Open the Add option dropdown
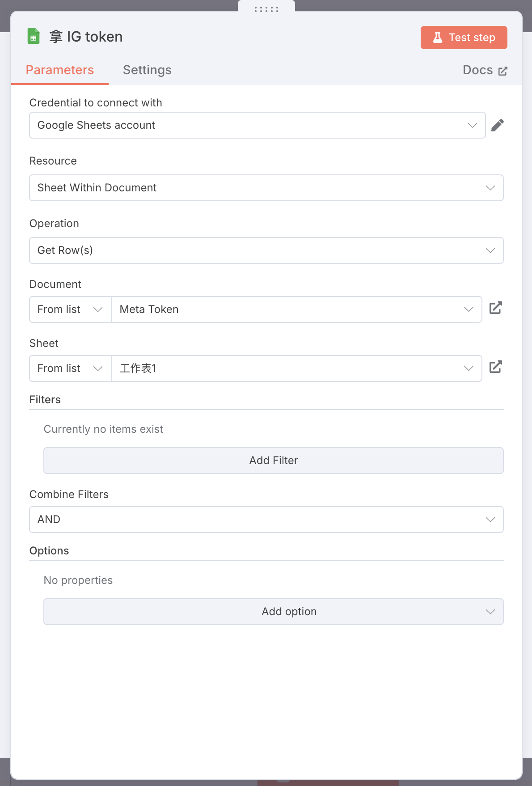 [274, 612]
